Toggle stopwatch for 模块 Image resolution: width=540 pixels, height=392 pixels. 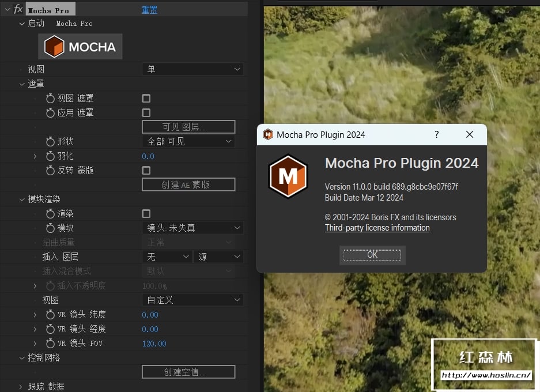50,228
